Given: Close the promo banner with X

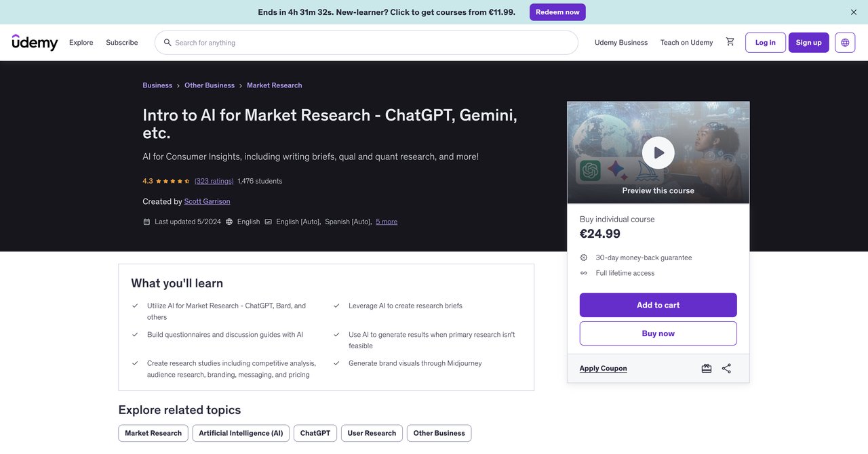Looking at the screenshot, I should (x=854, y=12).
